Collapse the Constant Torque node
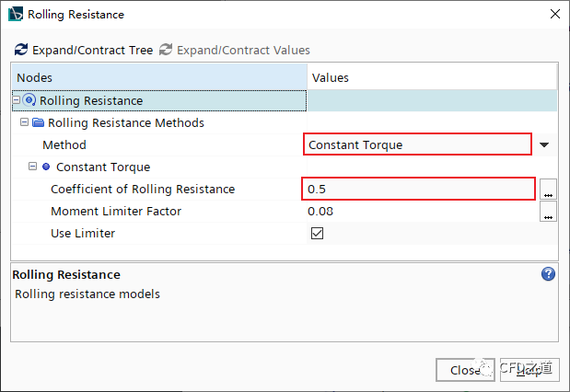This screenshot has height=392, width=570. [x=33, y=167]
